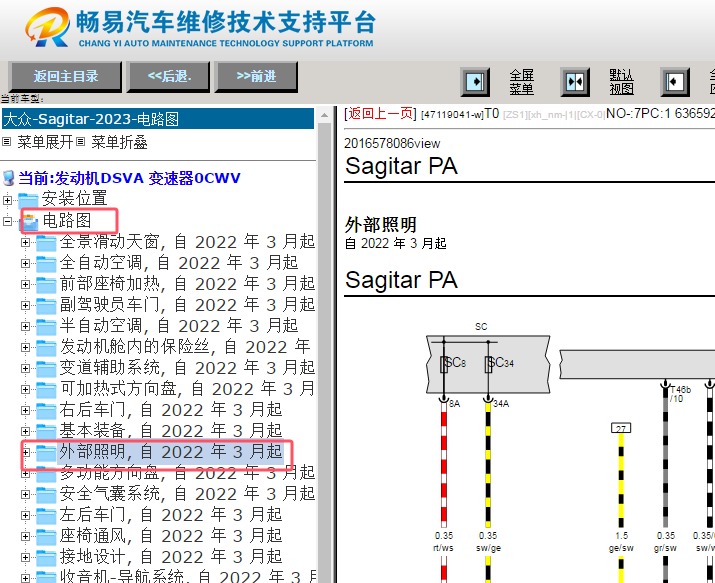
Task: Click the folder icon for 全自动空调
Action: point(46,264)
